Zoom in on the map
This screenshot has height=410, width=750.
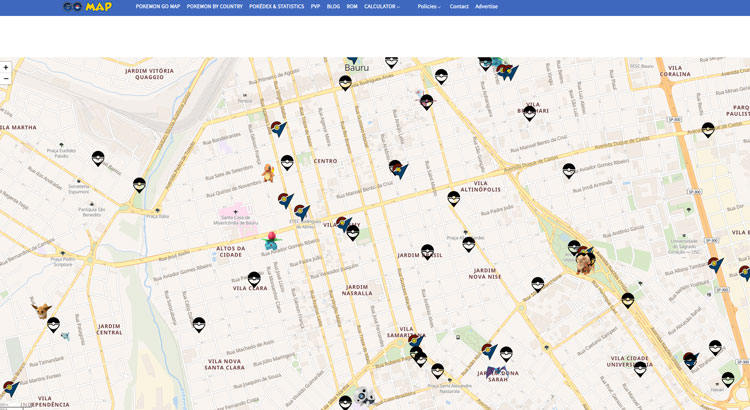click(6, 67)
